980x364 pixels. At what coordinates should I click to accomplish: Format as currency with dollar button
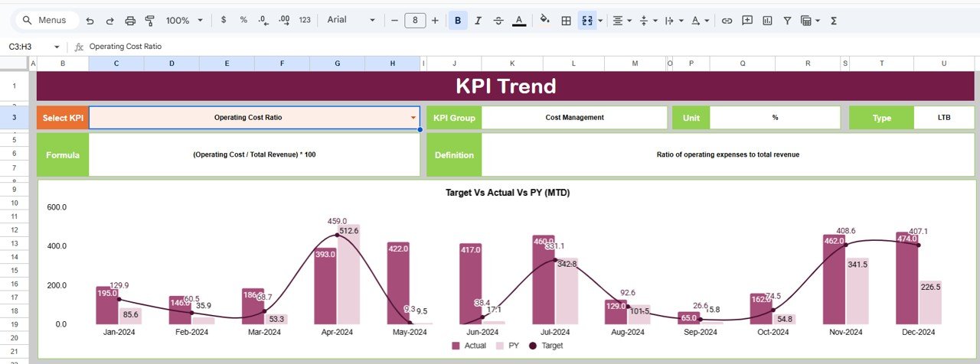pyautogui.click(x=223, y=21)
